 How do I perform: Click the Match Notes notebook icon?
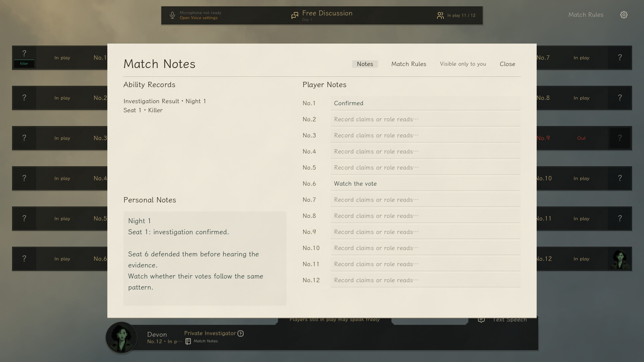point(188,341)
